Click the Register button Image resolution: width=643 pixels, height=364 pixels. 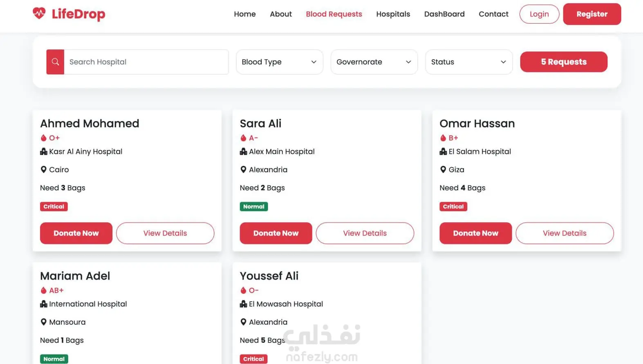pyautogui.click(x=592, y=14)
